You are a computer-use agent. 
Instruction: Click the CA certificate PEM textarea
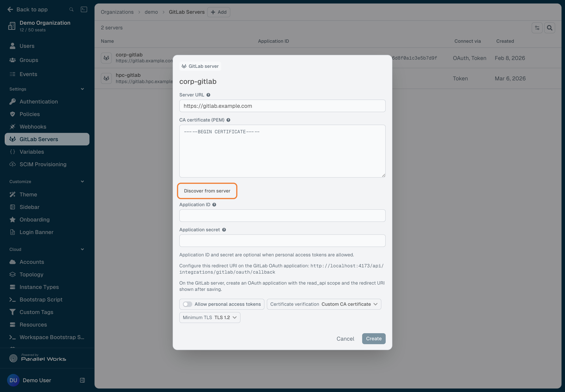click(x=282, y=151)
